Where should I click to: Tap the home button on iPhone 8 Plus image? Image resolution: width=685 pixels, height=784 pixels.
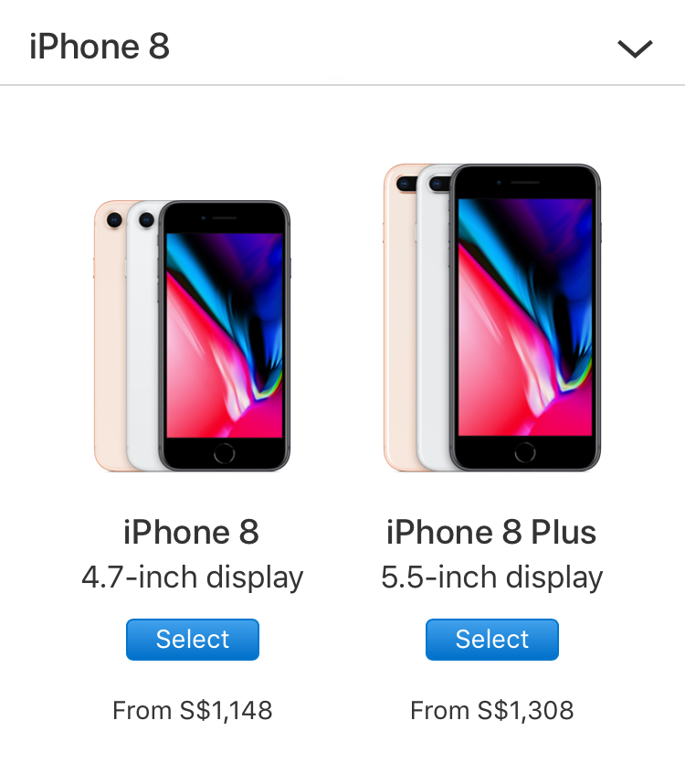tap(524, 452)
